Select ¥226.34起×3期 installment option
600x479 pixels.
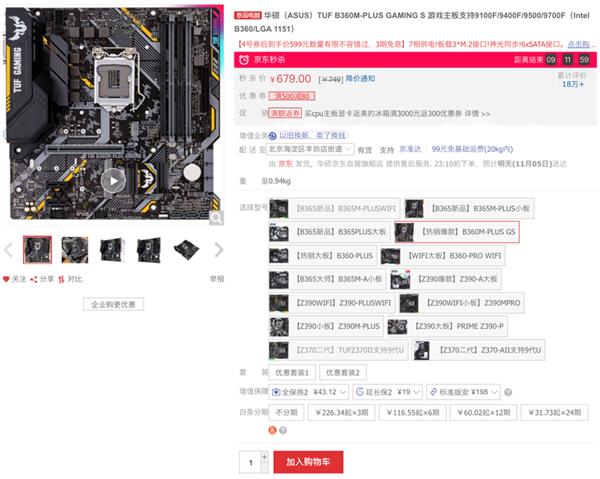click(x=342, y=412)
